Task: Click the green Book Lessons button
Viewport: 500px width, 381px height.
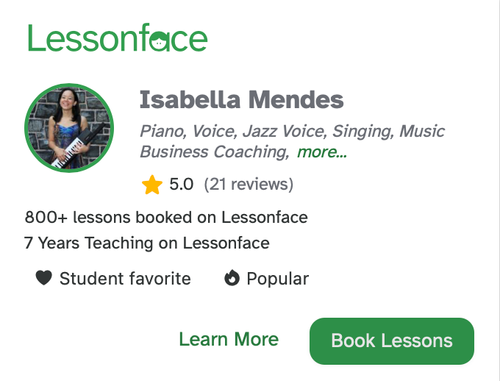Action: click(392, 341)
